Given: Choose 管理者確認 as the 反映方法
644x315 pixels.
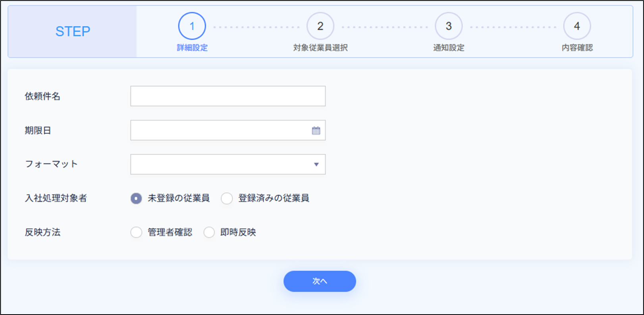Looking at the screenshot, I should (x=136, y=232).
